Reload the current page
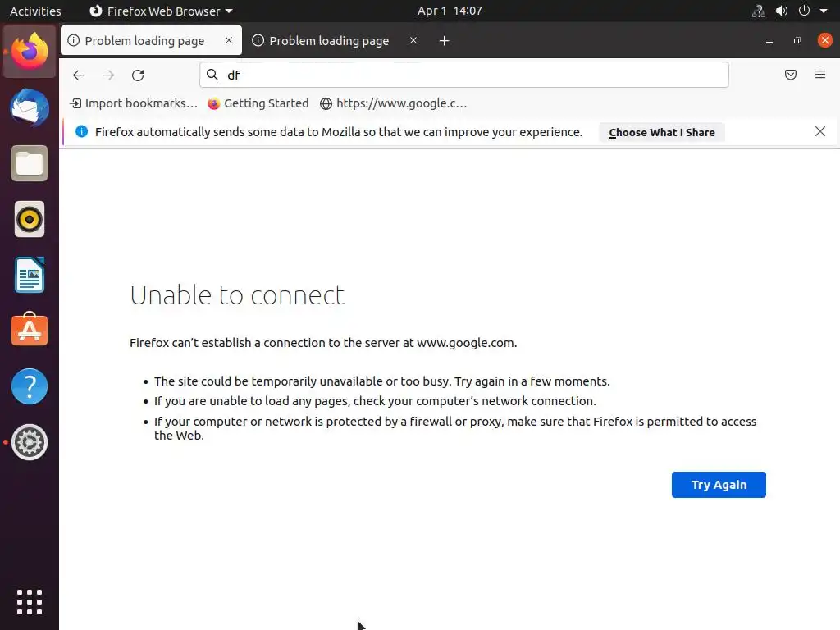Image resolution: width=840 pixels, height=630 pixels. pos(138,75)
